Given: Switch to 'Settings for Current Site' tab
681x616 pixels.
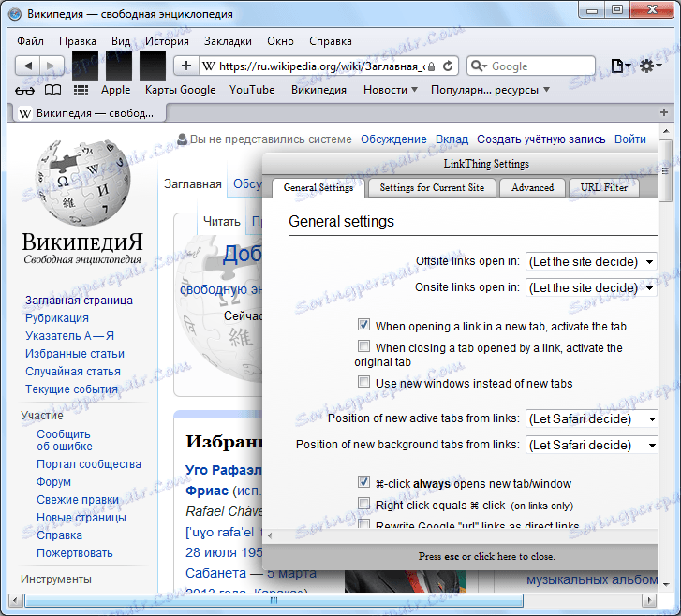Looking at the screenshot, I should 432,187.
